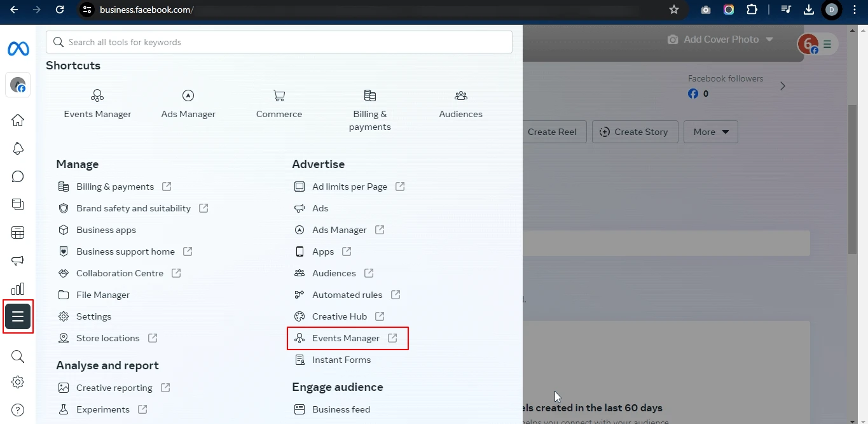Screen dimensions: 868x424
Task: Open Events Manager under Advertise
Action: 347,338
